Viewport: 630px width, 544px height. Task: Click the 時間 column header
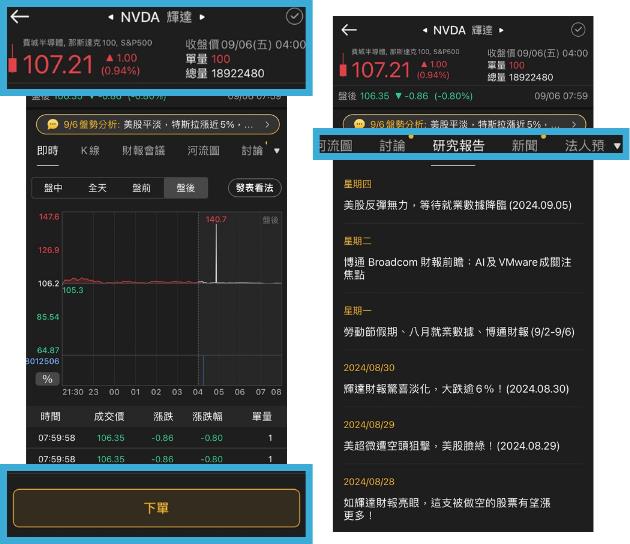[x=51, y=417]
